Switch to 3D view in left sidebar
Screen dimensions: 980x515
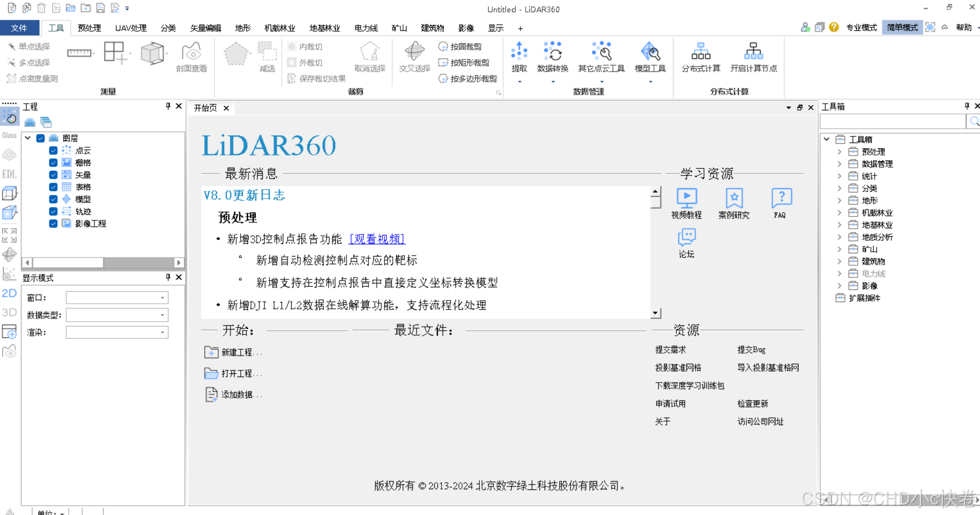pos(9,312)
